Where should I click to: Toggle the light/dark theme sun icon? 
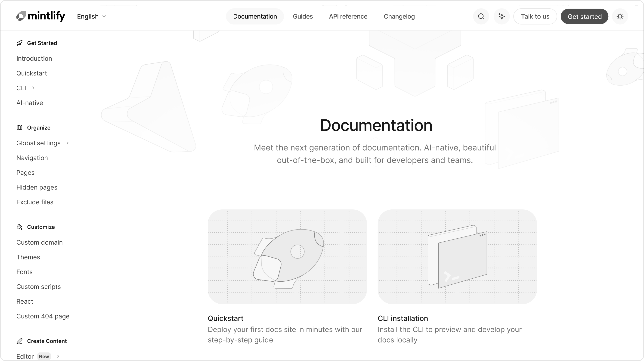620,16
